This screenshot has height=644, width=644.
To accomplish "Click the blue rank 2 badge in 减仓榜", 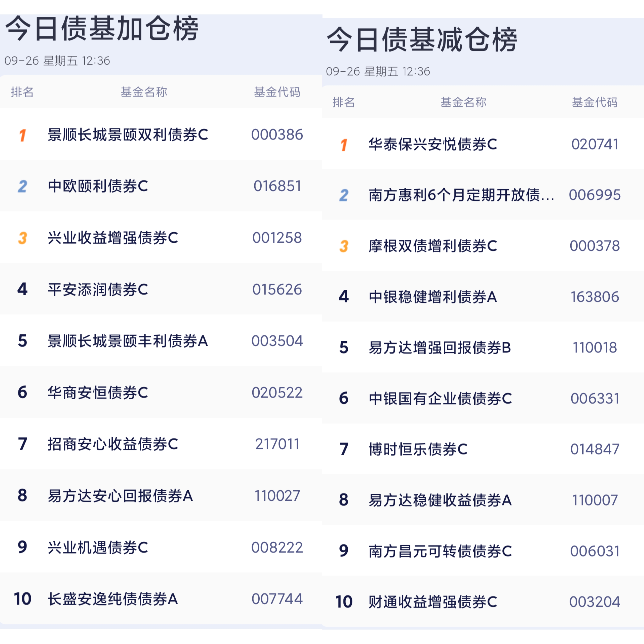I will tap(344, 195).
